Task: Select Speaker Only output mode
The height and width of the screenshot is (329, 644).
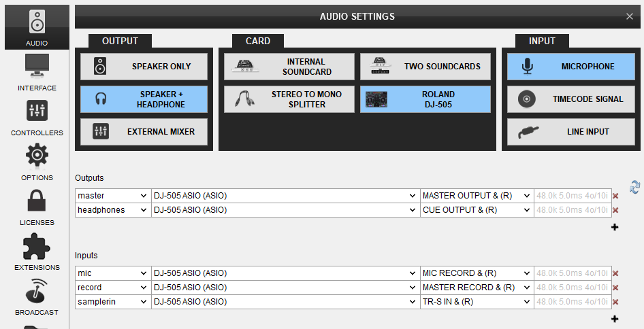Action: (x=144, y=67)
